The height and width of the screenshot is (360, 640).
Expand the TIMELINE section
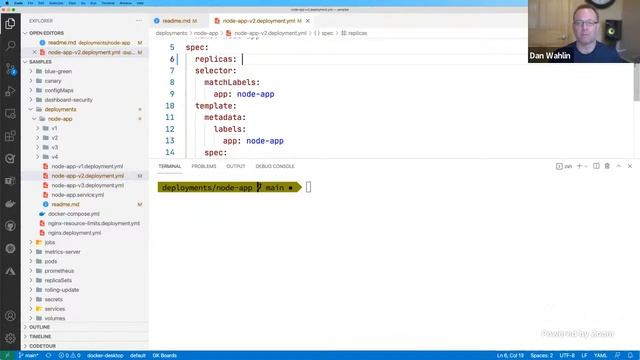coord(40,337)
